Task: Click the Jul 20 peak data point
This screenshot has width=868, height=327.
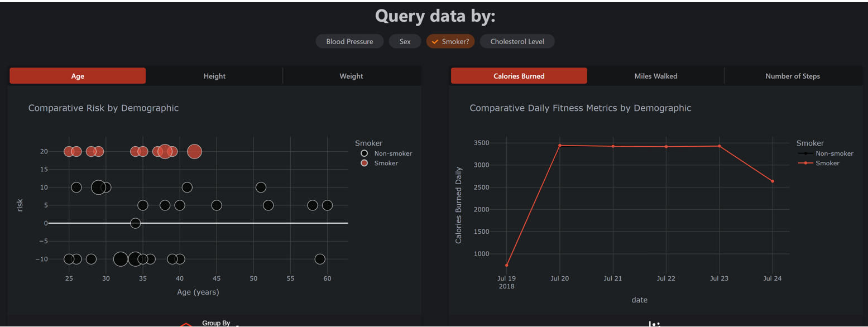Action: [560, 145]
